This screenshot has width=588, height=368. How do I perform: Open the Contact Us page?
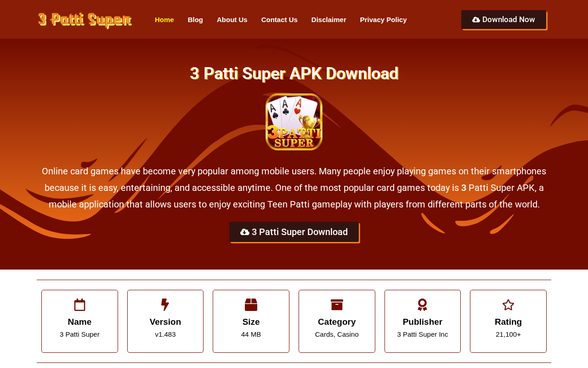tap(279, 20)
